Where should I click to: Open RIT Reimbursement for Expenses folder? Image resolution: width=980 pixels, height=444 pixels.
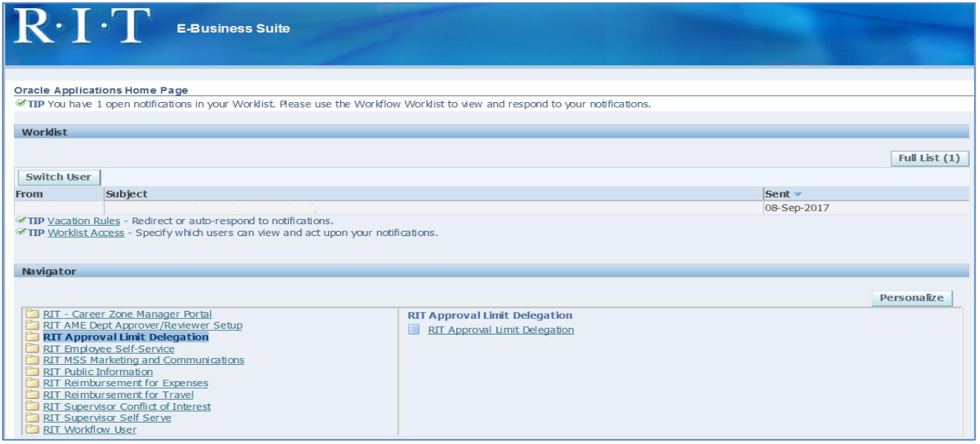click(x=125, y=383)
